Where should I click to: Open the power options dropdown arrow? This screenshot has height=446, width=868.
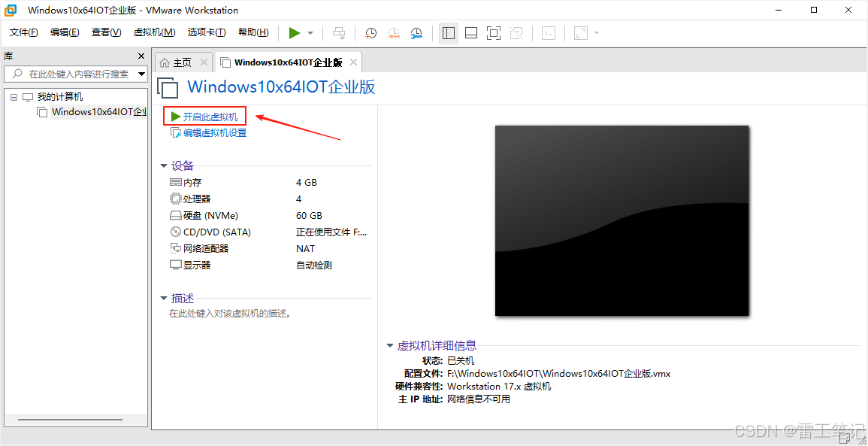(310, 33)
